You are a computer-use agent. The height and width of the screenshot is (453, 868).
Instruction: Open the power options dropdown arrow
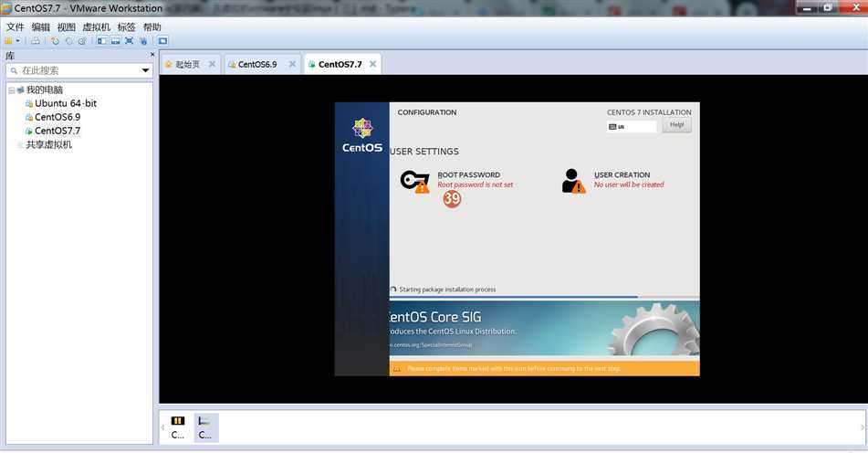point(18,41)
